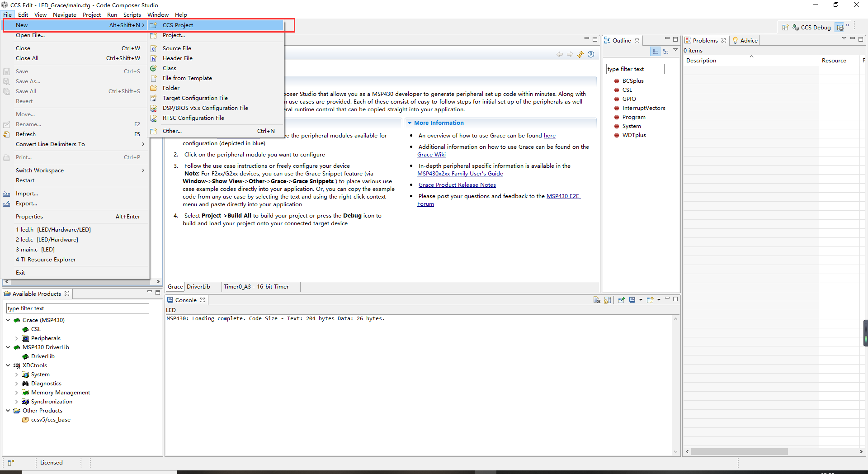Select the ccsv5/ccs_base item
Viewport: 868px width, 474px height.
[x=51, y=420]
